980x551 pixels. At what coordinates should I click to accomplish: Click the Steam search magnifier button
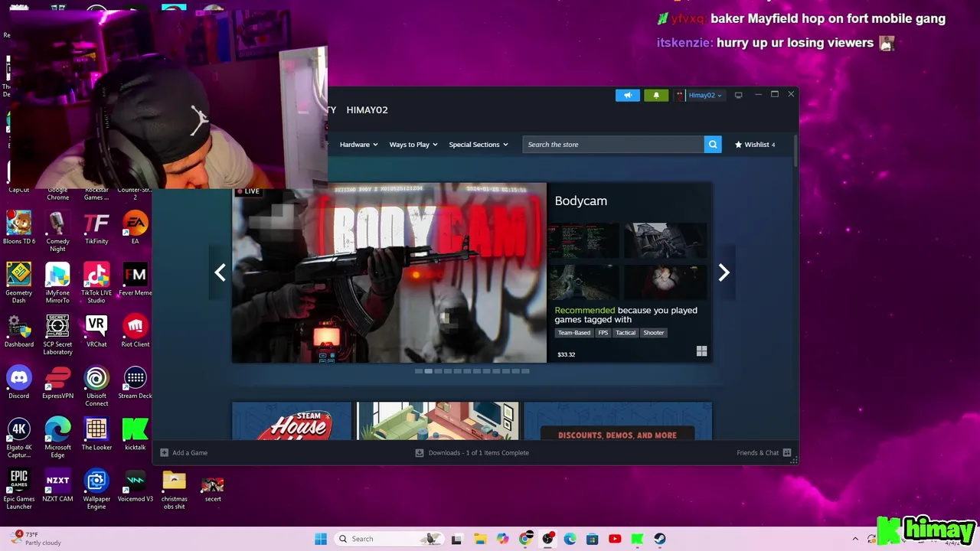[713, 145]
